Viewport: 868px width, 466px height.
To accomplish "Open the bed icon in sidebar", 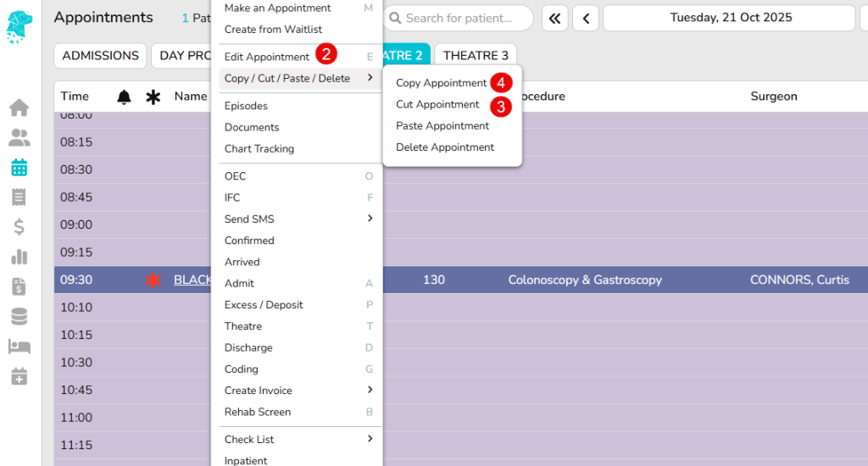I will [19, 347].
